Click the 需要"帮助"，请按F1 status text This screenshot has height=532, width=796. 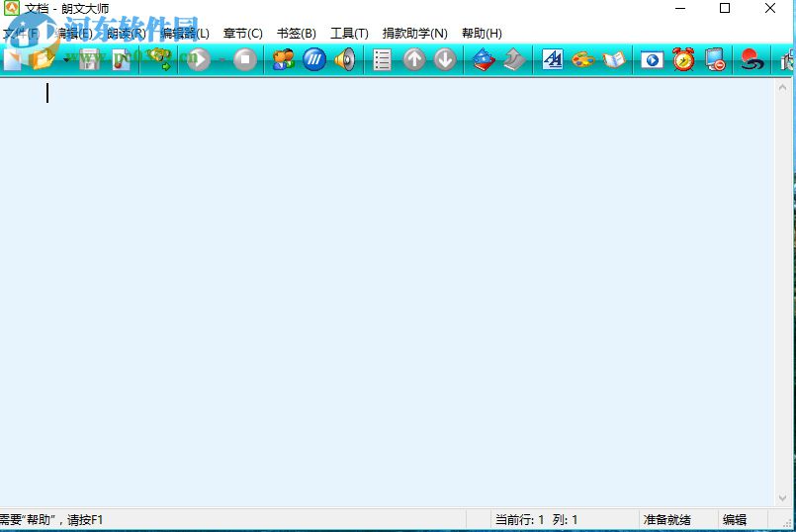tap(51, 520)
